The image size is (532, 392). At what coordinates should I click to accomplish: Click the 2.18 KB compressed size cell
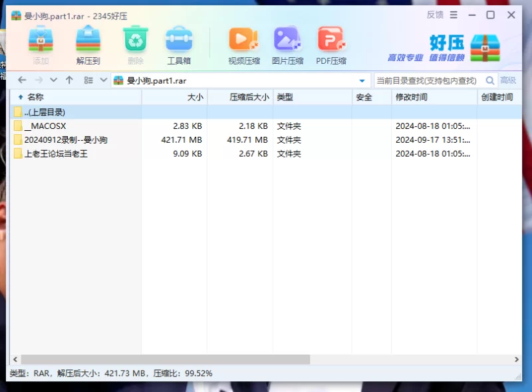coord(253,126)
